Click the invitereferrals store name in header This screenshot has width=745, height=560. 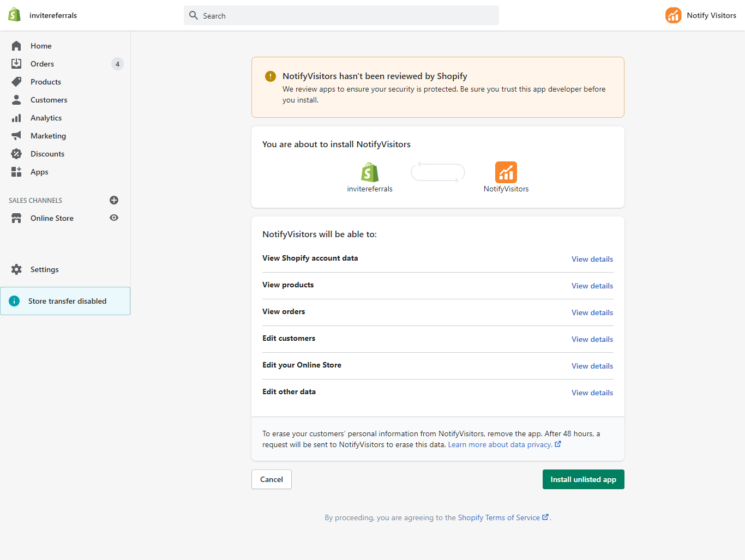pos(53,15)
